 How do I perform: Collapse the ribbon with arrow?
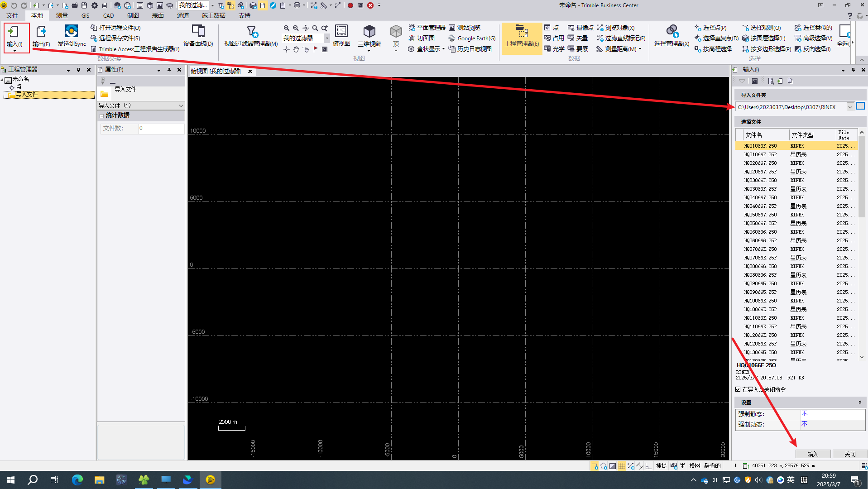click(862, 60)
